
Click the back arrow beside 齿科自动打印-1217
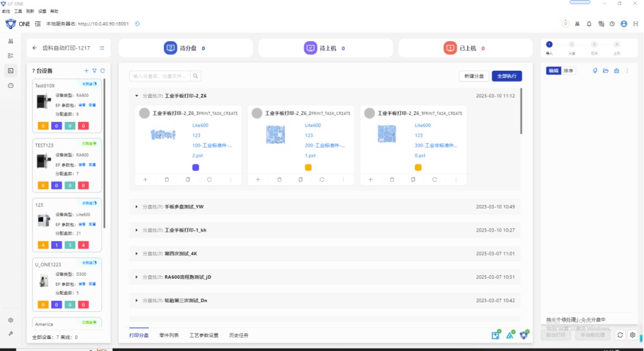(34, 48)
